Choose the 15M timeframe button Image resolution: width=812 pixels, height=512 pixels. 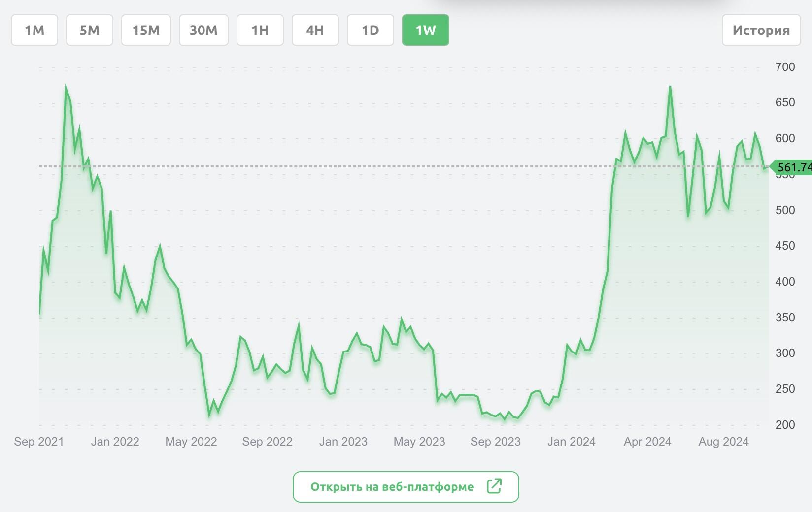(146, 31)
